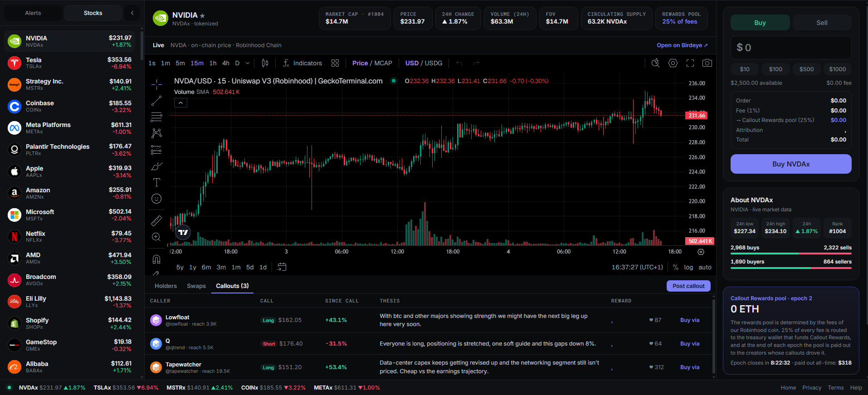Switch the order panel to Sell
This screenshot has height=395, width=868.
pos(822,23)
